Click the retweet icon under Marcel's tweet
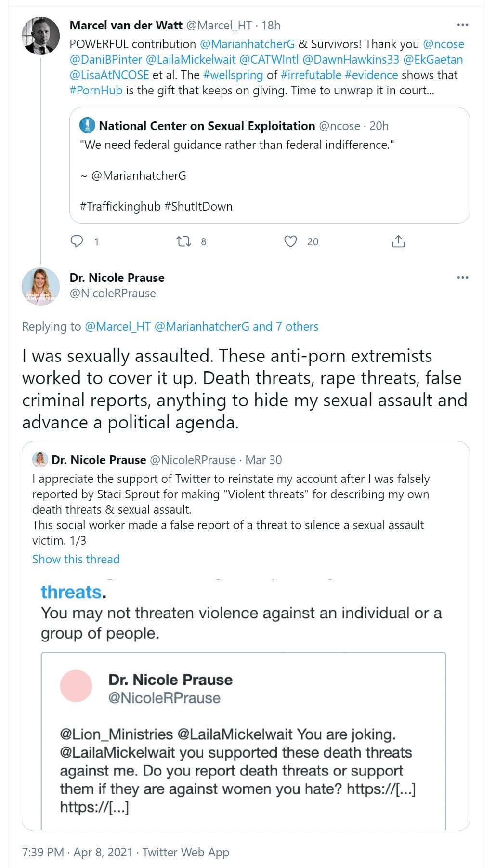 click(x=183, y=241)
